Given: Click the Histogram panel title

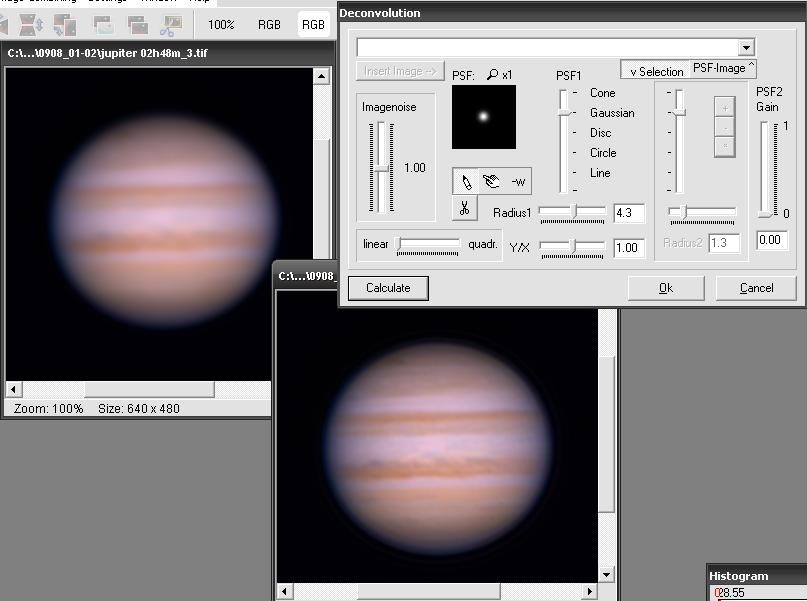Looking at the screenshot, I should click(739, 576).
